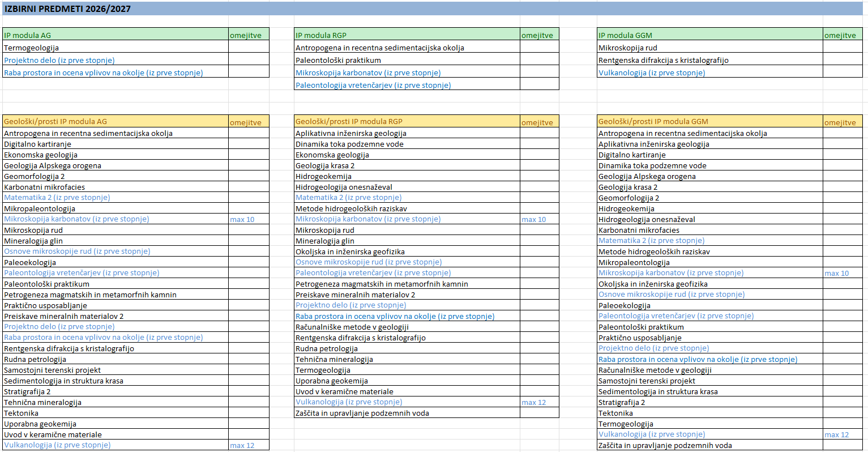The height and width of the screenshot is (452, 868).
Task: Select the IP modula RGP header cell
Action: pos(321,35)
